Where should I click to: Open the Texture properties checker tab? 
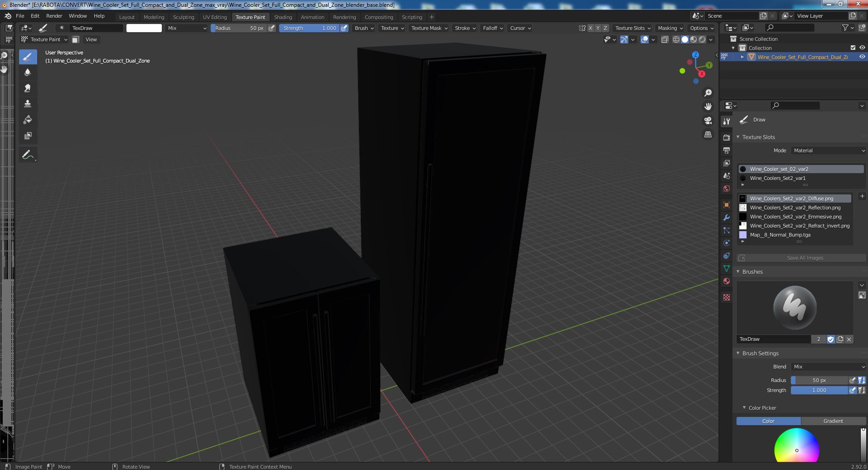pos(727,297)
